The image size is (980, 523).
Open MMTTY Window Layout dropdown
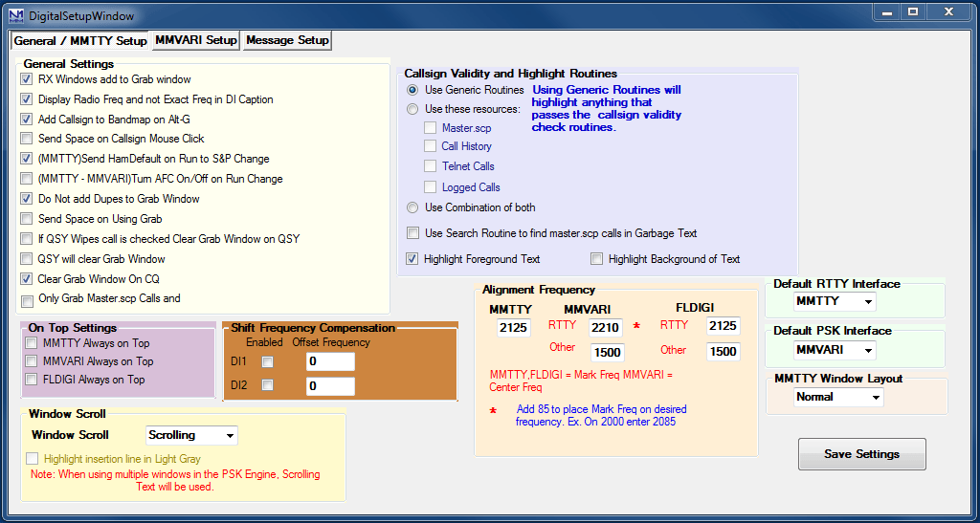click(838, 397)
